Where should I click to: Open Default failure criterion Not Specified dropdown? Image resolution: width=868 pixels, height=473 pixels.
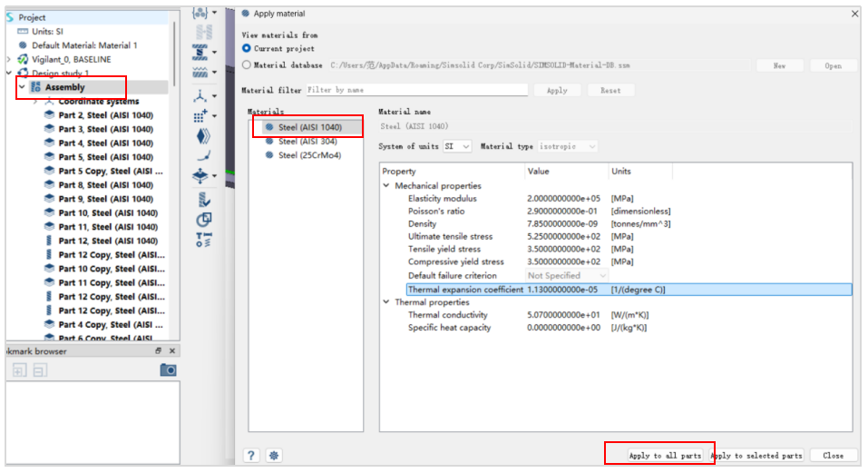(x=566, y=275)
